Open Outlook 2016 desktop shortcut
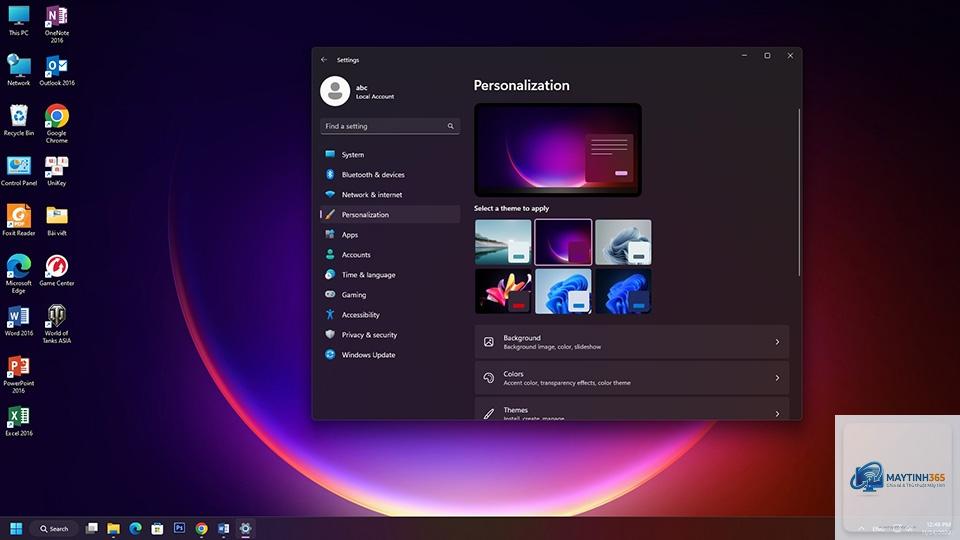This screenshot has height=540, width=960. coord(57,70)
